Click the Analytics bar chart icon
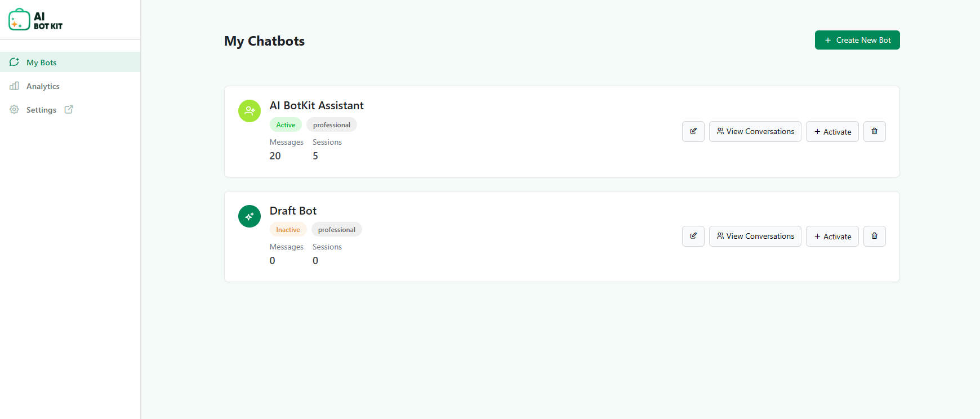Screen dimensions: 980x419 point(14,86)
